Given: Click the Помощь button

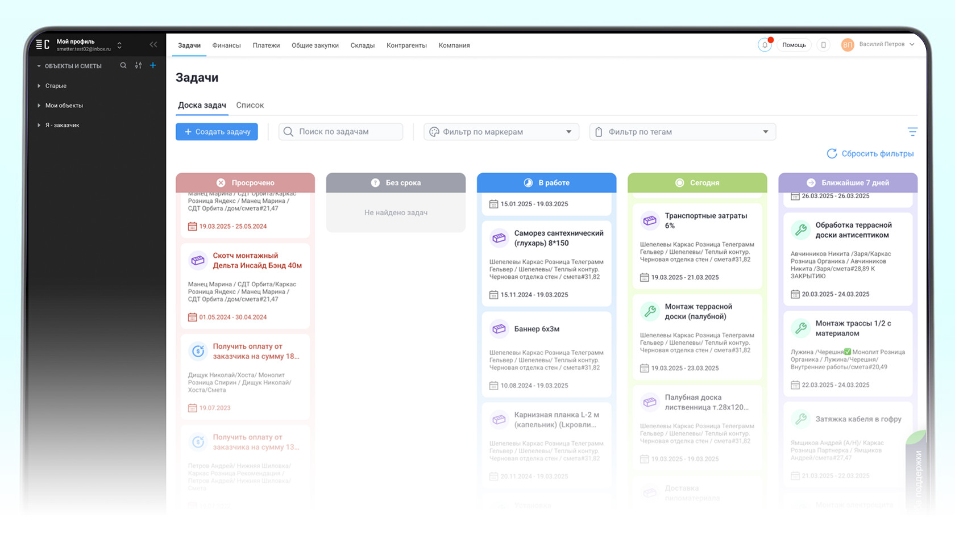Looking at the screenshot, I should click(x=794, y=45).
